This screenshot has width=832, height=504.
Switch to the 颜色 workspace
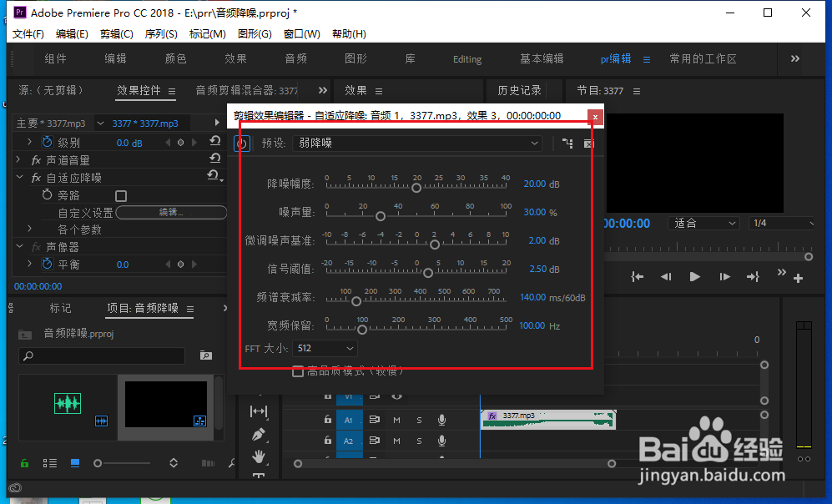(x=175, y=58)
